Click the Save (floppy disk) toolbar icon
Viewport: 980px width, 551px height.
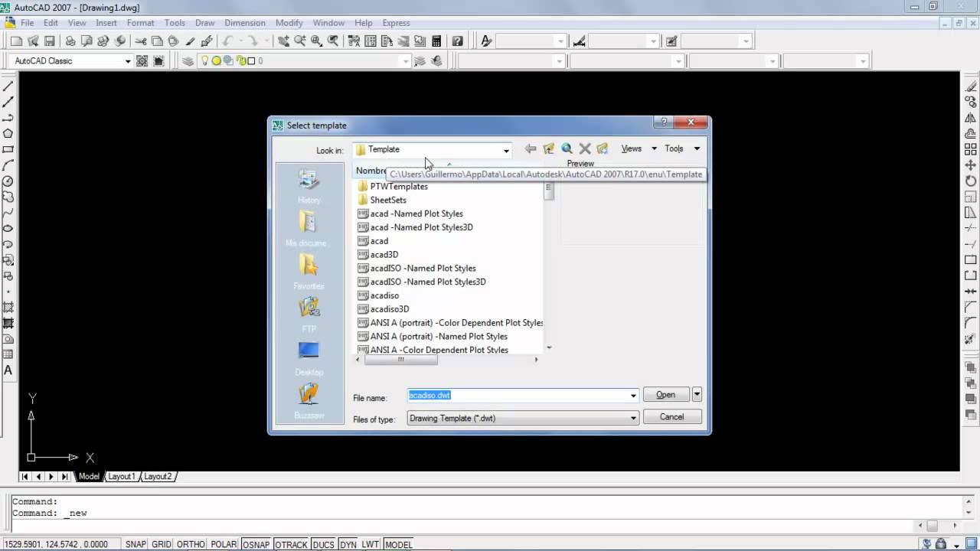coord(49,41)
